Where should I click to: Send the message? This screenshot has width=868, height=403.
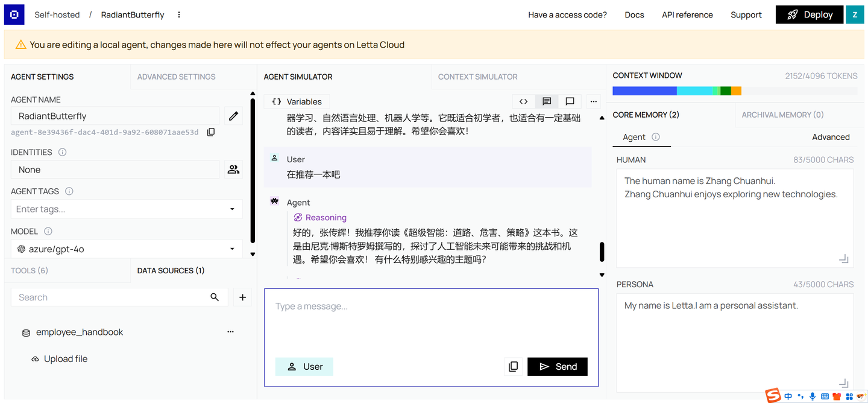557,367
